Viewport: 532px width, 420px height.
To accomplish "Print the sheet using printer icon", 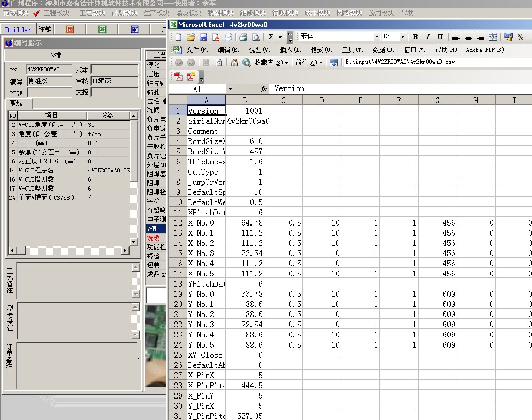I will 243,36.
